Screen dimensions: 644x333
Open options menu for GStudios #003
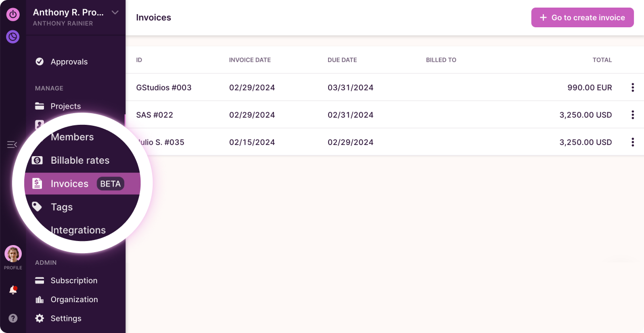point(632,87)
